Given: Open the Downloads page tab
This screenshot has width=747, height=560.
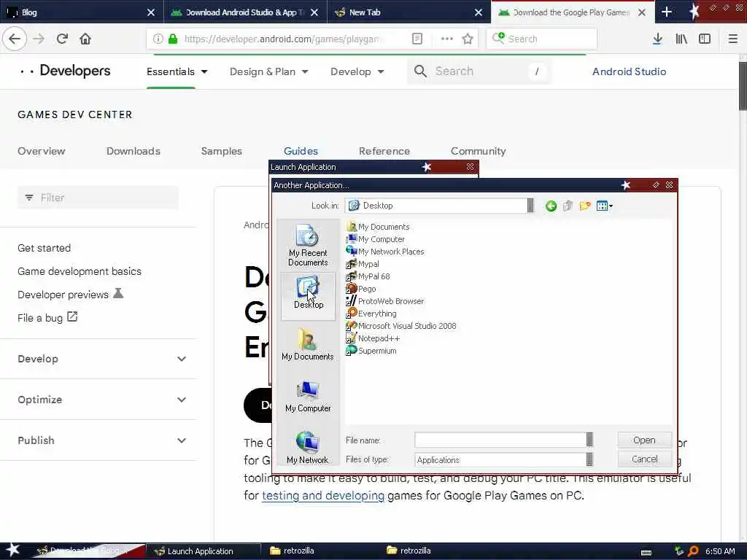Looking at the screenshot, I should click(x=133, y=151).
